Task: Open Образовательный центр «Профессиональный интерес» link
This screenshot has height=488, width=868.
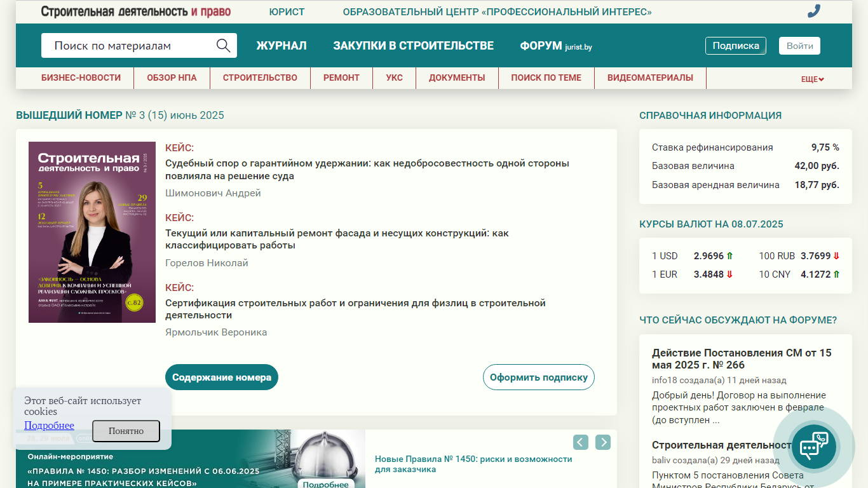Action: pos(497,12)
